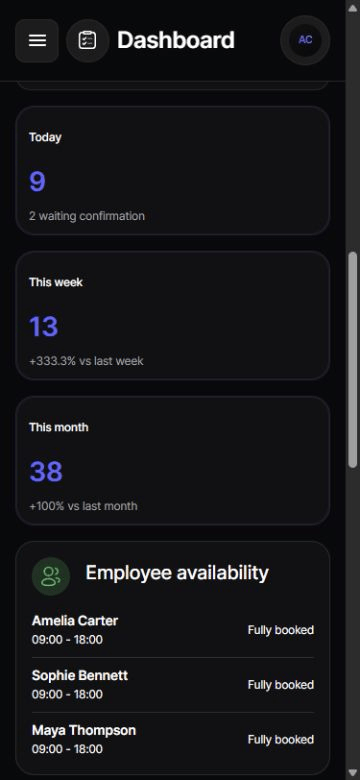
Task: Open the Today appointments card
Action: point(173,171)
